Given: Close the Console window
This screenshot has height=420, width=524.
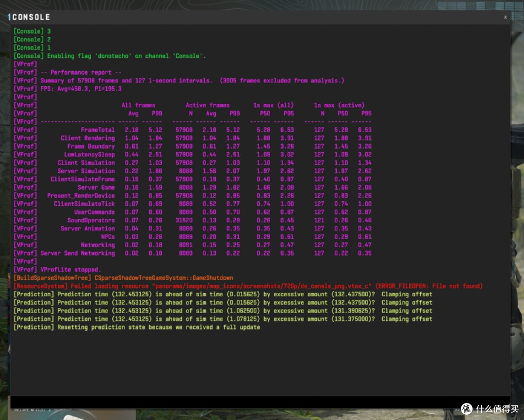Looking at the screenshot, I should pos(505,17).
